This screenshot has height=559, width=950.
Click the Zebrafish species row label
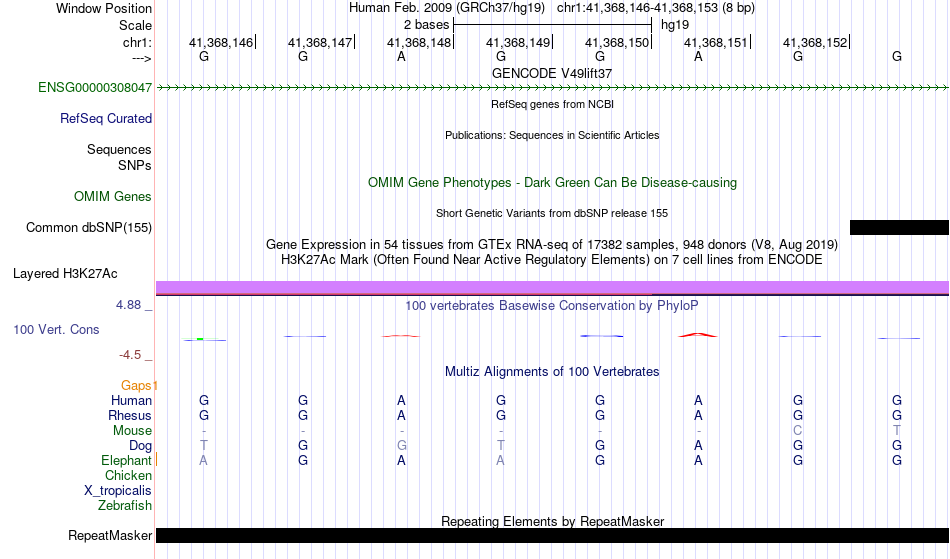coord(125,505)
